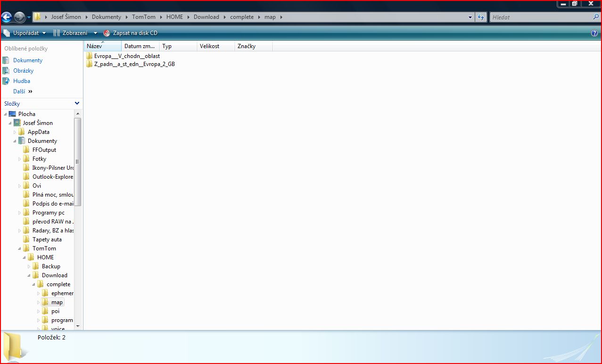Image resolution: width=602 pixels, height=364 pixels.
Task: Click the Back navigation arrow button
Action: click(x=7, y=17)
